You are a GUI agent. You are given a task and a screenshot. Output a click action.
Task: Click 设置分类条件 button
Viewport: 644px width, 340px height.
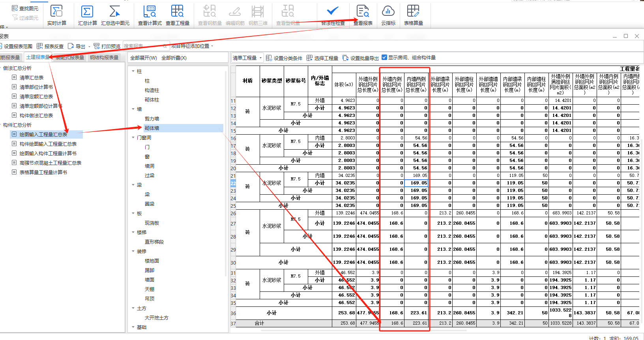[x=284, y=58]
